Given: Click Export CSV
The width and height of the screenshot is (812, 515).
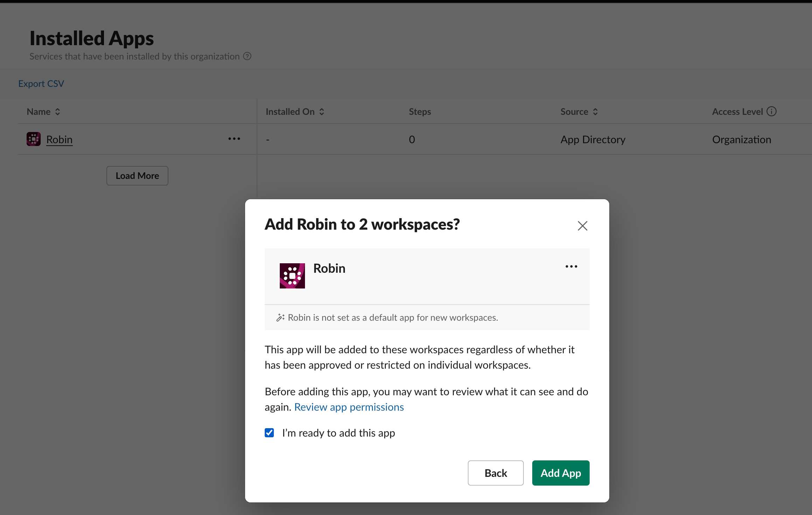Looking at the screenshot, I should 41,83.
